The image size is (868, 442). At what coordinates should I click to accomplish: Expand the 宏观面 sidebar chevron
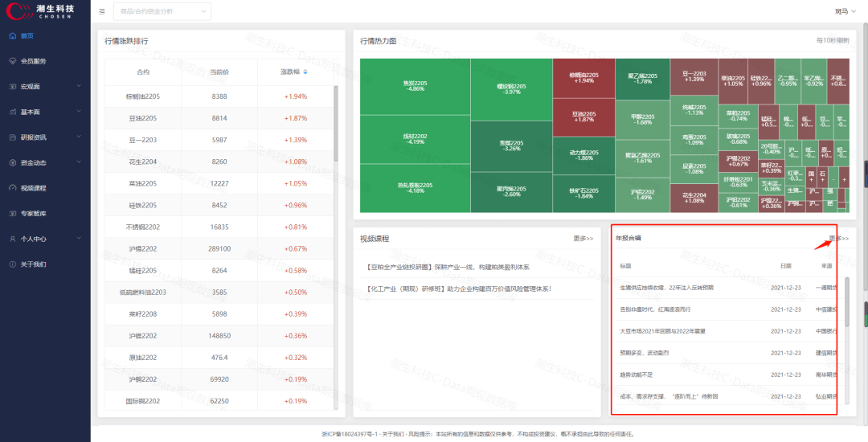[79, 86]
